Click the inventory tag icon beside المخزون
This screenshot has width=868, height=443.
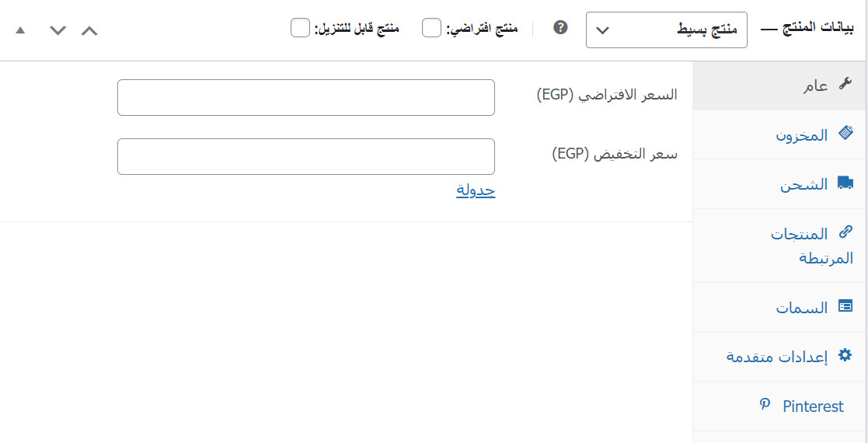point(845,134)
